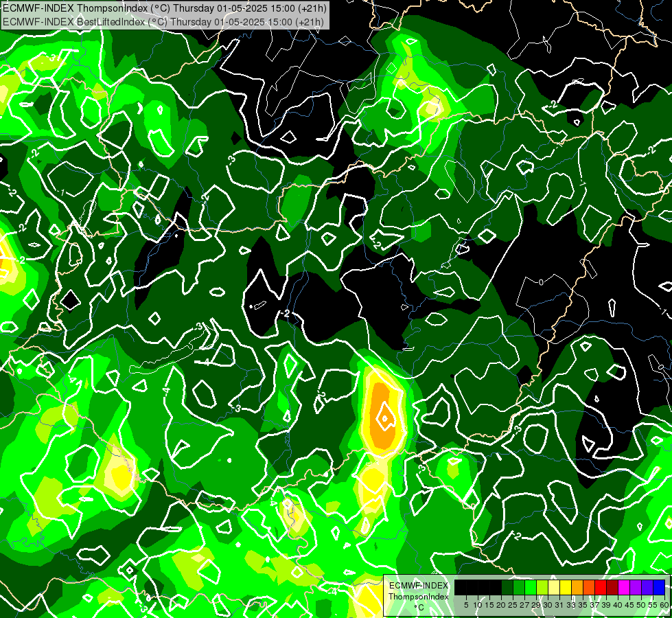Pick the dark green 20–25 legend swatch
672x618 pixels.
pyautogui.click(x=507, y=587)
